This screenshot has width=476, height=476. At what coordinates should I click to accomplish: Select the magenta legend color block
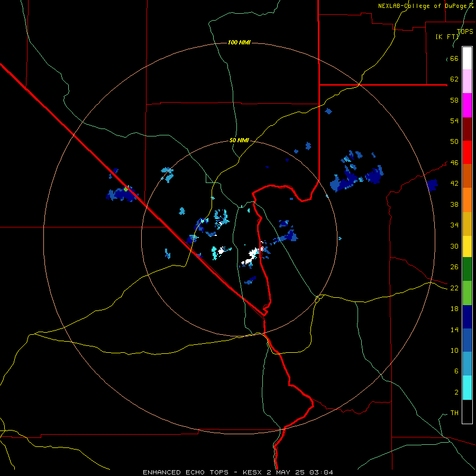pos(467,105)
